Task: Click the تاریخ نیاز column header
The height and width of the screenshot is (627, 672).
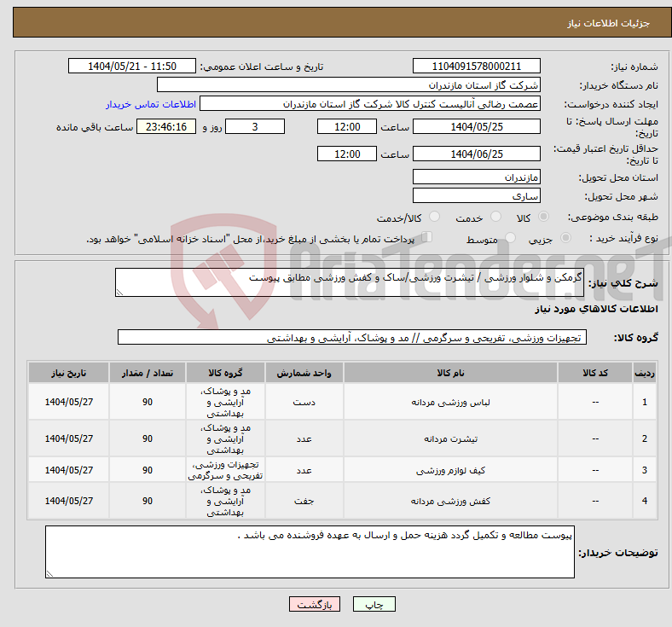Action: [x=68, y=373]
